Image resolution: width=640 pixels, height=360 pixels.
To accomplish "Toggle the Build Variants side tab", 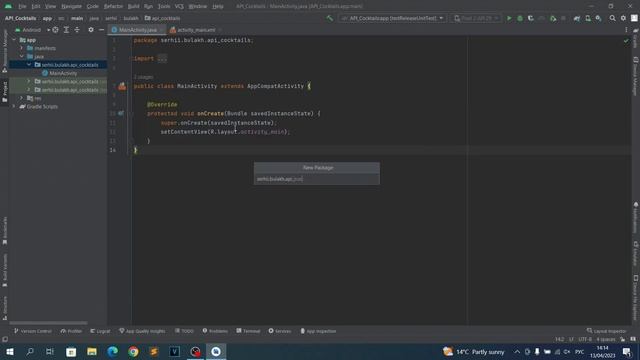I will [4, 270].
